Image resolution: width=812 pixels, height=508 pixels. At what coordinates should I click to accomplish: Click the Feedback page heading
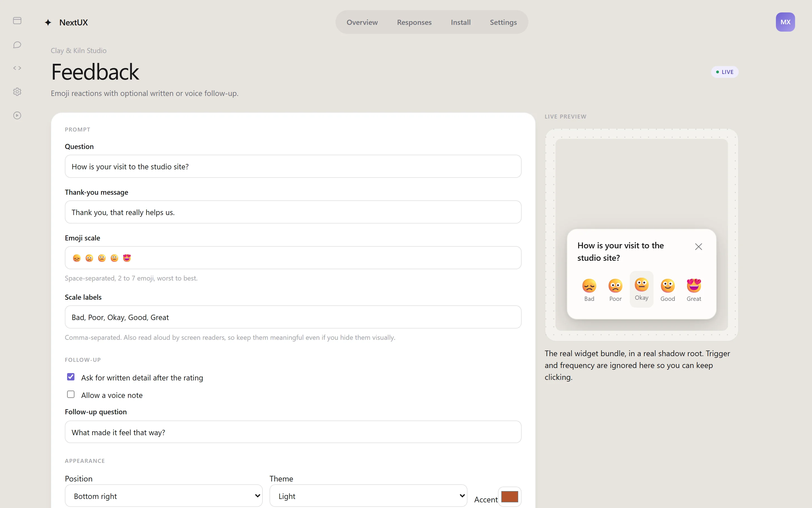click(95, 72)
